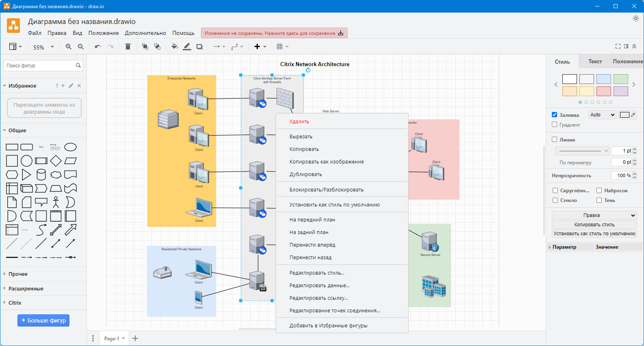Open the line style dropdown
Screen dimensions: 644x346
pos(582,150)
